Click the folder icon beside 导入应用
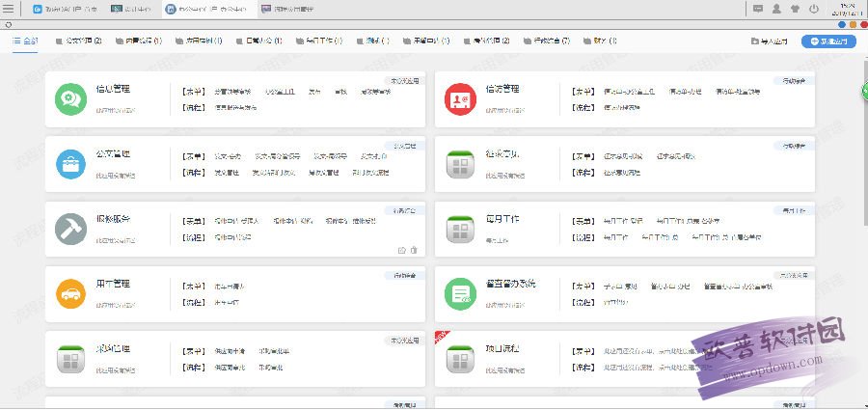This screenshot has height=410, width=868. tap(754, 41)
